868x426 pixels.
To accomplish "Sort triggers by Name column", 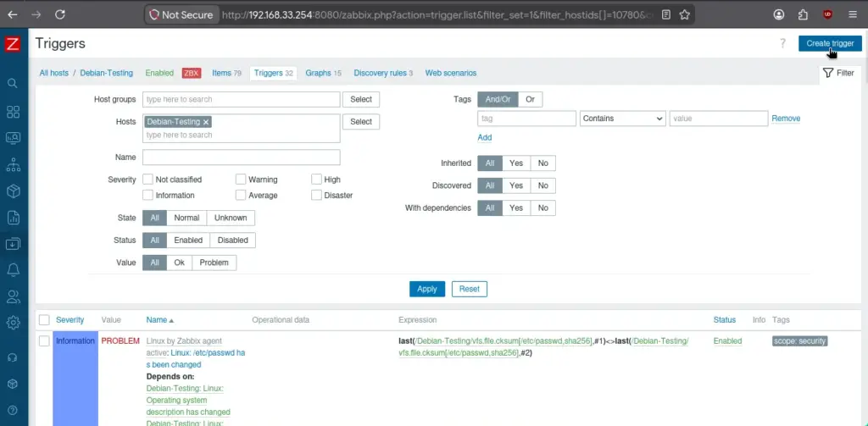I will click(x=160, y=320).
